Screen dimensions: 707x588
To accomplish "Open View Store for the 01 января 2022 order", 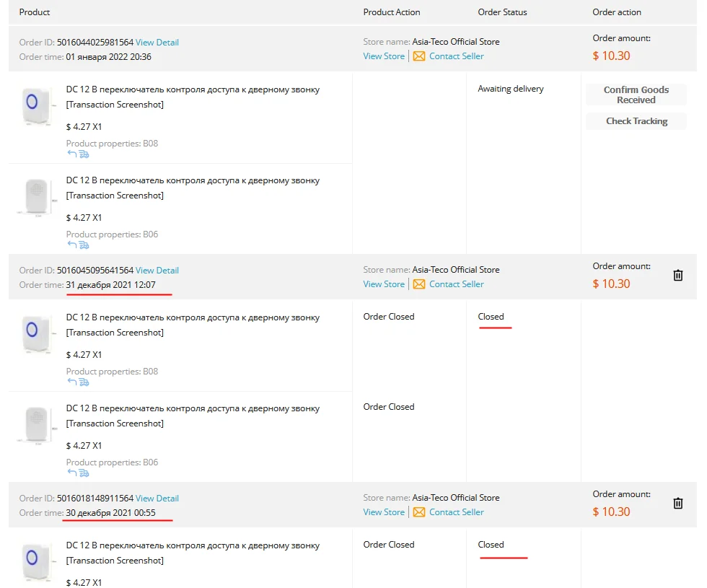I will pyautogui.click(x=384, y=56).
